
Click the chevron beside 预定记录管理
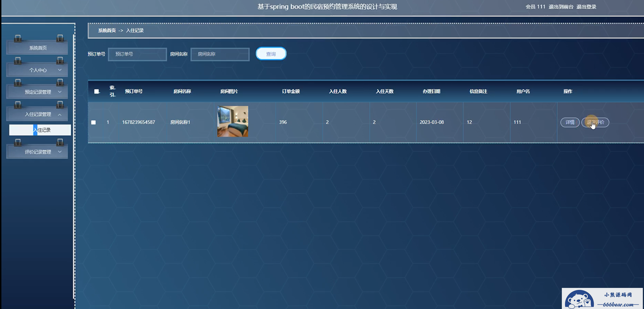(x=60, y=92)
